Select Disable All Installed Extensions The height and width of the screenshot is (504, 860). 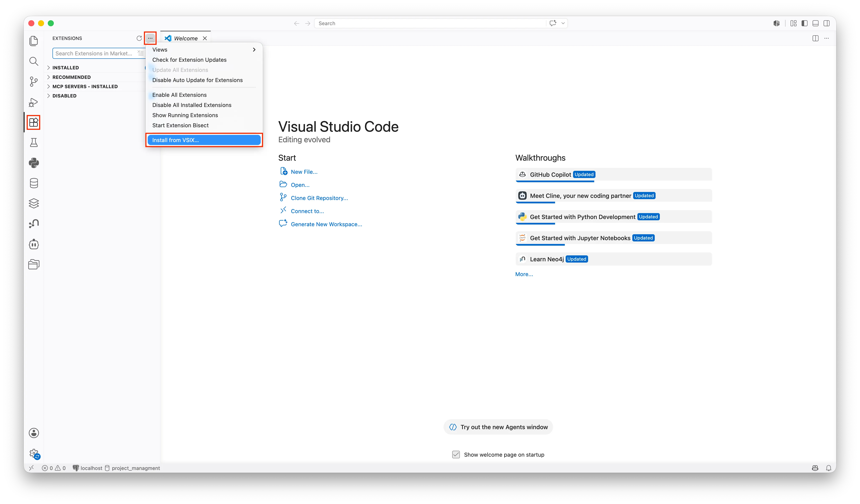click(x=204, y=105)
